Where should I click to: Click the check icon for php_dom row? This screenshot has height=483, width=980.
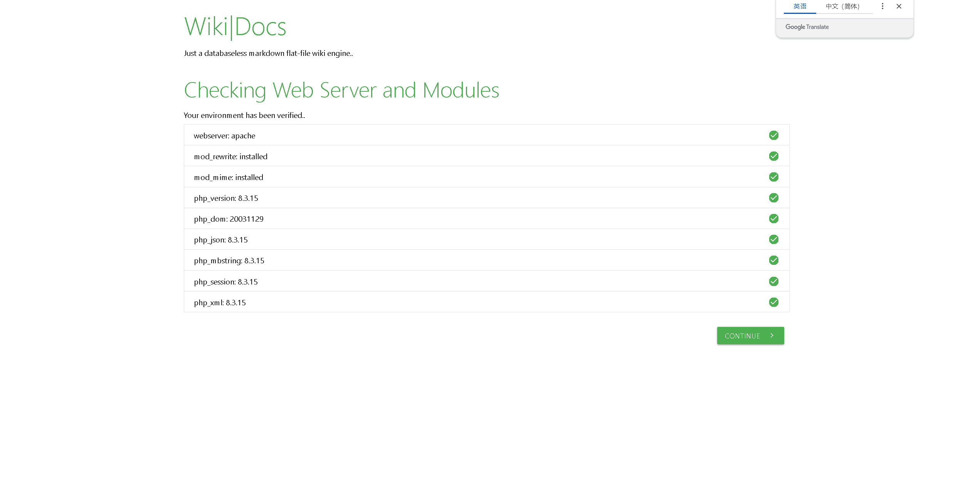(x=773, y=219)
